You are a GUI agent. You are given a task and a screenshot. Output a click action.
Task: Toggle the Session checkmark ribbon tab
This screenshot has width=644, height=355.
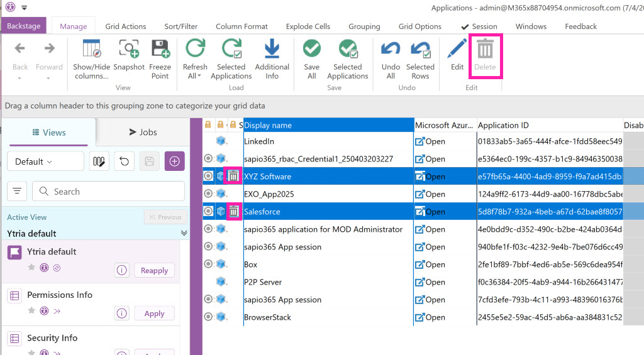coord(479,26)
